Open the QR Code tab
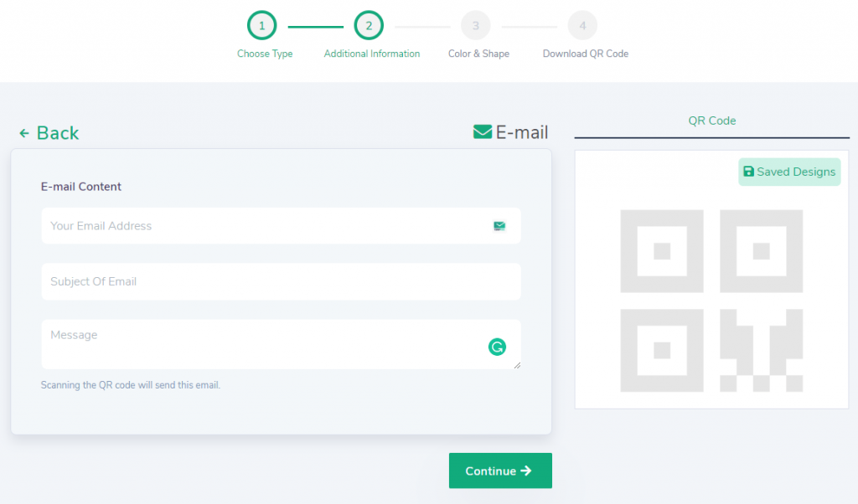The height and width of the screenshot is (504, 858). [712, 121]
